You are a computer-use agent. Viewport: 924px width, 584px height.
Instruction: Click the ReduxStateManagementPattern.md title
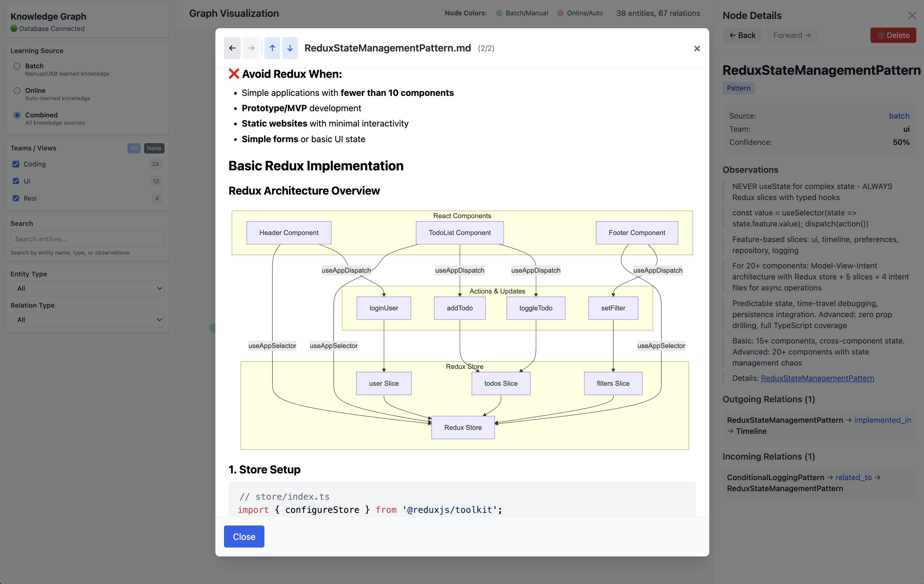[388, 48]
